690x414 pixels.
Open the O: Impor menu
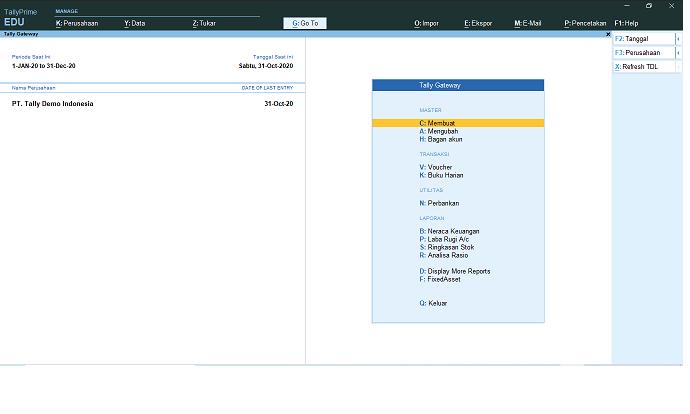pos(425,22)
